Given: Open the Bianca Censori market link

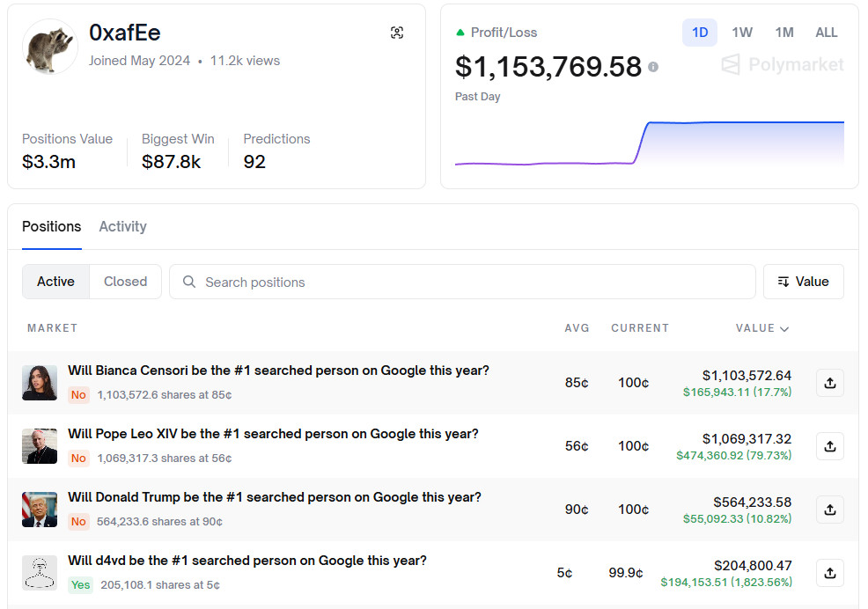Looking at the screenshot, I should [278, 371].
